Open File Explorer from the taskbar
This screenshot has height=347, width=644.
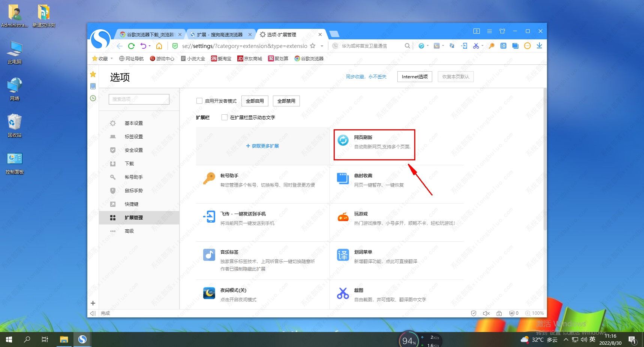click(64, 340)
